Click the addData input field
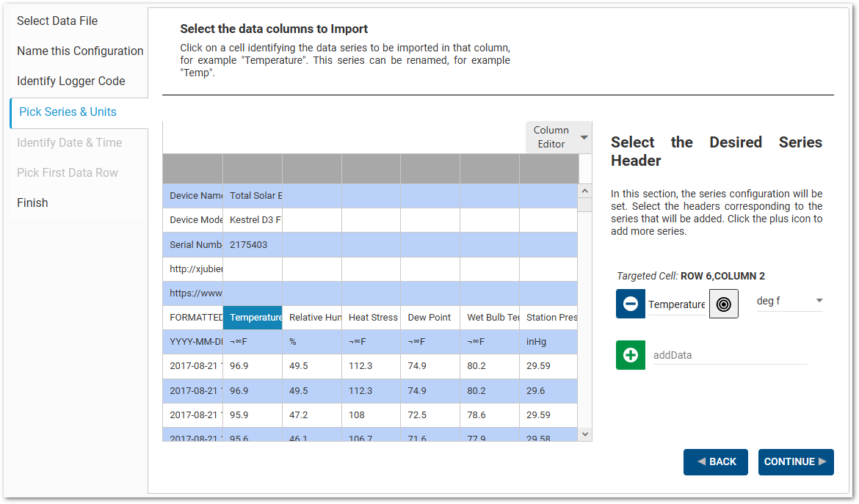This screenshot has width=859, height=504. pyautogui.click(x=729, y=355)
